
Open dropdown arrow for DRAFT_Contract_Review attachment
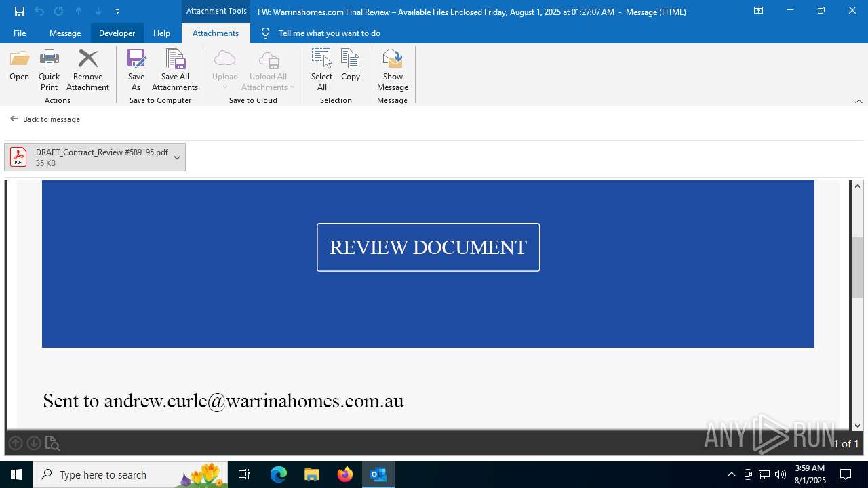[x=177, y=157]
